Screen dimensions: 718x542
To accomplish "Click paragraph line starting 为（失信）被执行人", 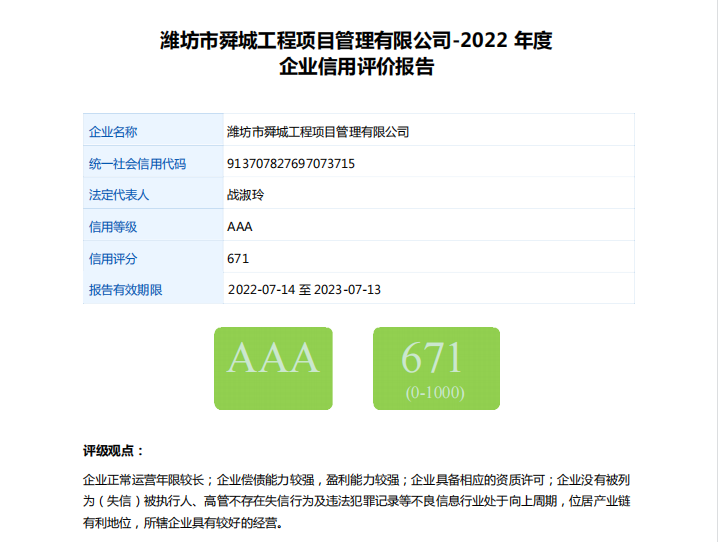I will click(x=356, y=501).
